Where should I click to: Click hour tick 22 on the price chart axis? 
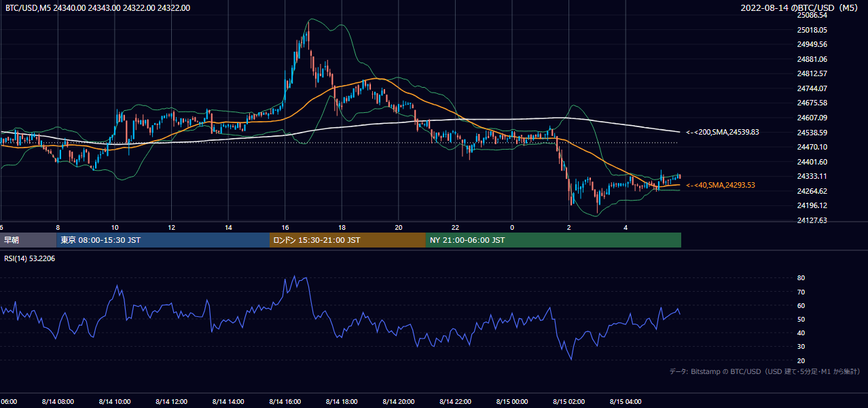455,227
